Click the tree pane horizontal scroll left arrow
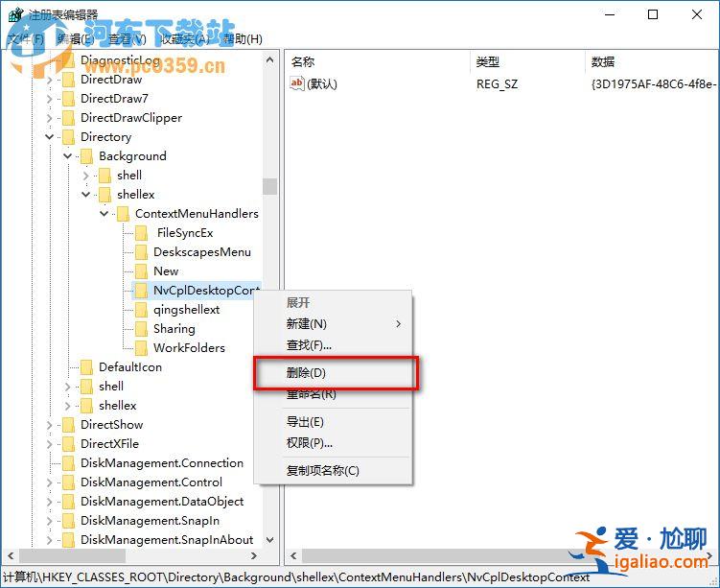Image resolution: width=720 pixels, height=588 pixels. (x=11, y=555)
